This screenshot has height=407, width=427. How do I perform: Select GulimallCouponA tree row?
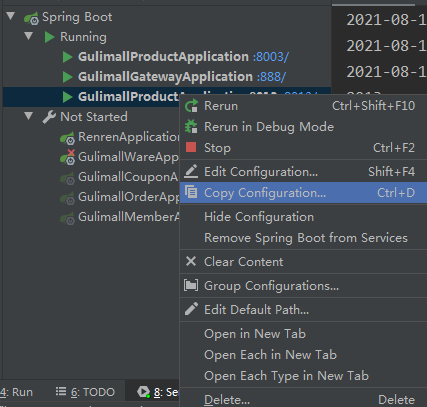click(x=92, y=177)
